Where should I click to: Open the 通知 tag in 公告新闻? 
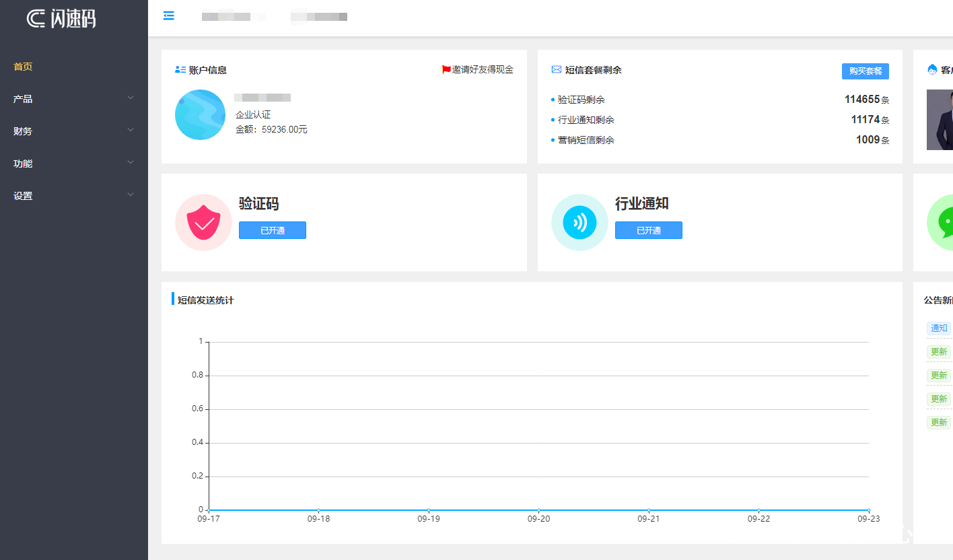938,328
